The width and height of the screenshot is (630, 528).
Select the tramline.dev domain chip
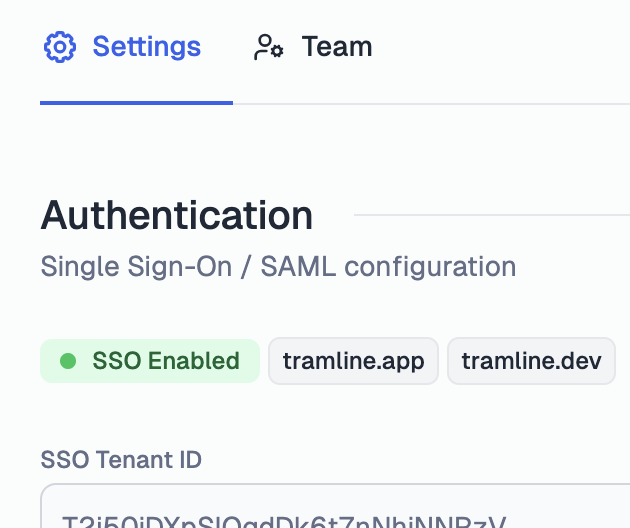tap(531, 360)
